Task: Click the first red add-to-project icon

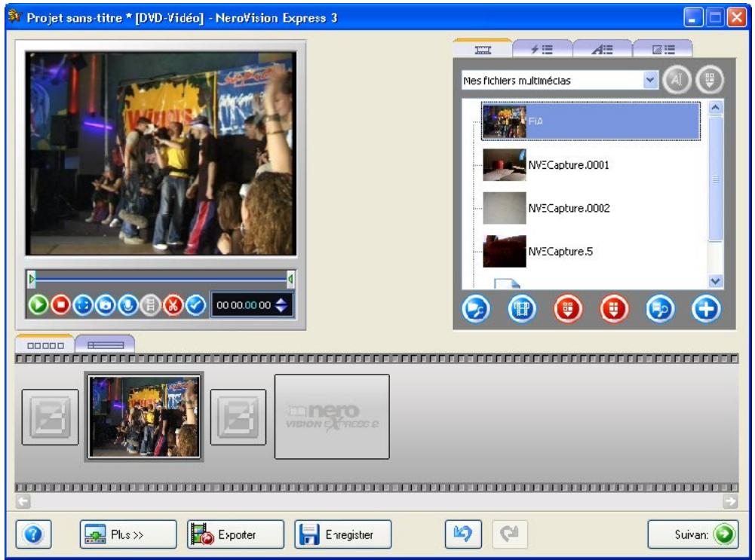Action: (x=568, y=309)
